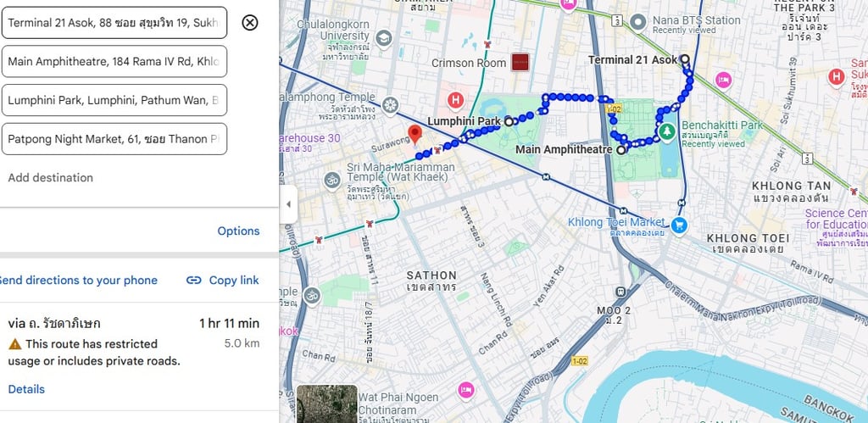Expand route Options
The image size is (868, 423).
238,231
